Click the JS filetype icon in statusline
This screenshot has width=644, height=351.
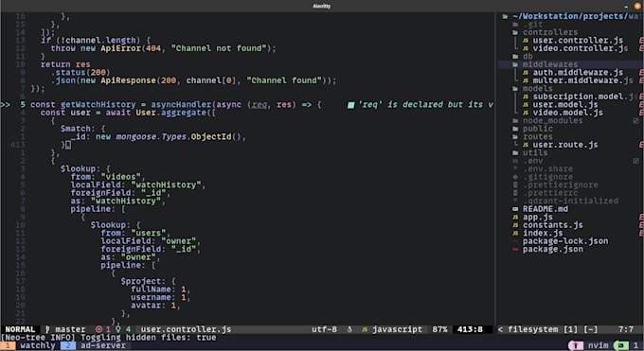tap(365, 329)
